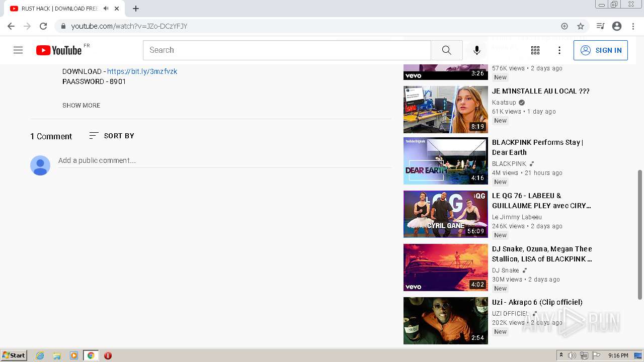
Task: Click the system tray volume icon
Action: pos(572,355)
